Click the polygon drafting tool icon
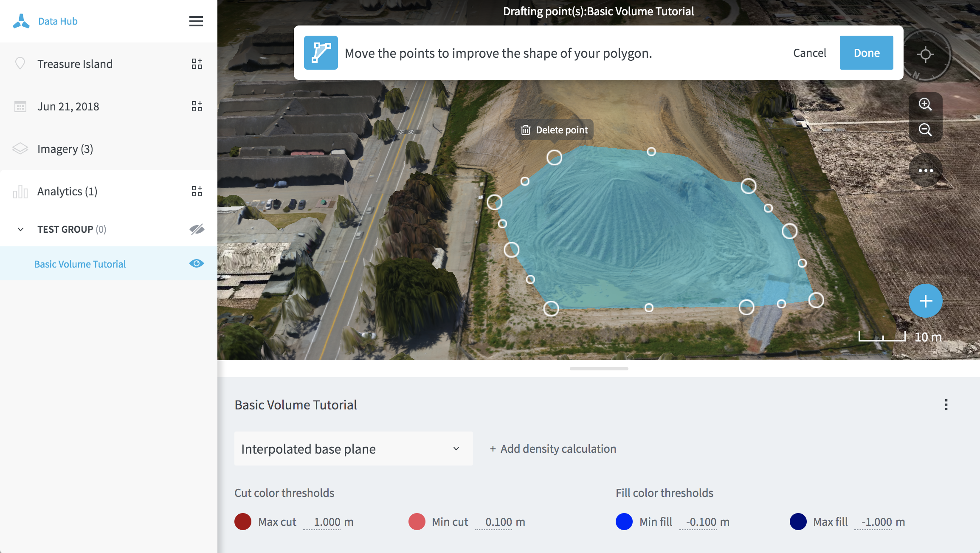The image size is (980, 553). (x=321, y=53)
